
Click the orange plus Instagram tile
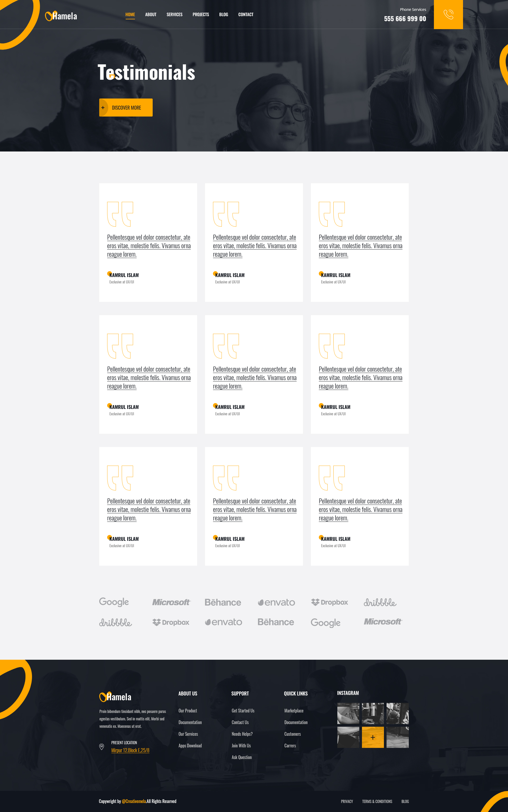(x=373, y=737)
